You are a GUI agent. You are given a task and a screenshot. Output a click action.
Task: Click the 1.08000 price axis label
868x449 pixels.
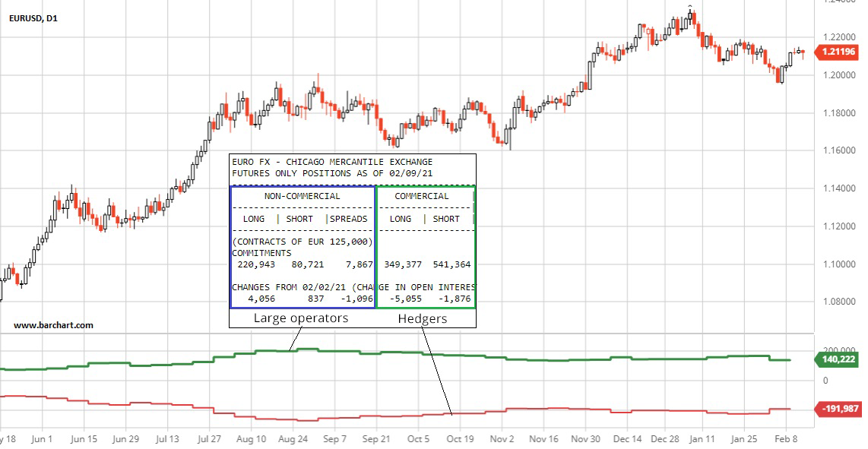[x=839, y=302]
